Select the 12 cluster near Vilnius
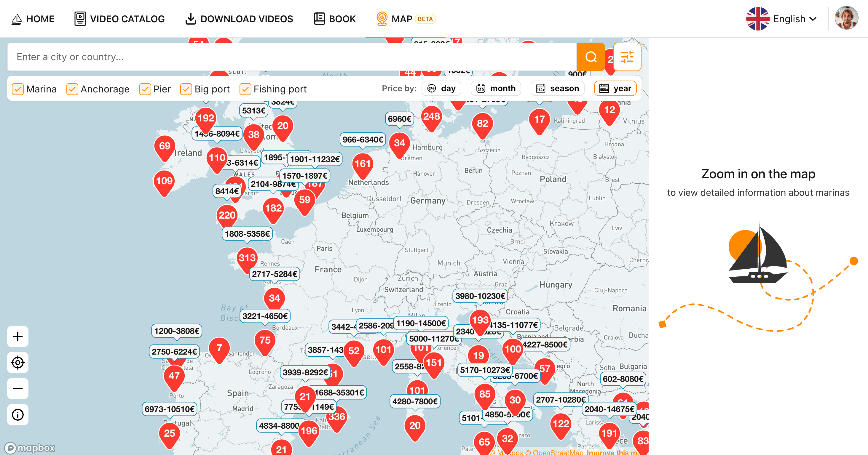This screenshot has height=455, width=868. click(x=609, y=112)
